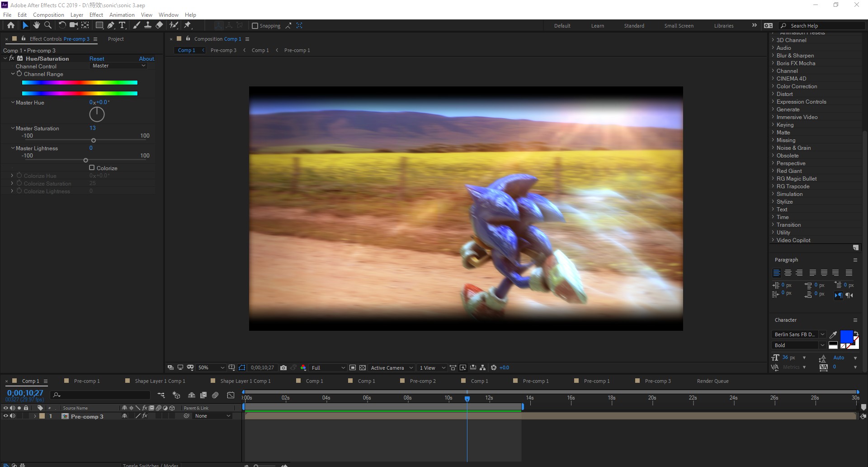Reset the Hue/Saturation effect
Image resolution: width=868 pixels, height=467 pixels.
[x=97, y=58]
